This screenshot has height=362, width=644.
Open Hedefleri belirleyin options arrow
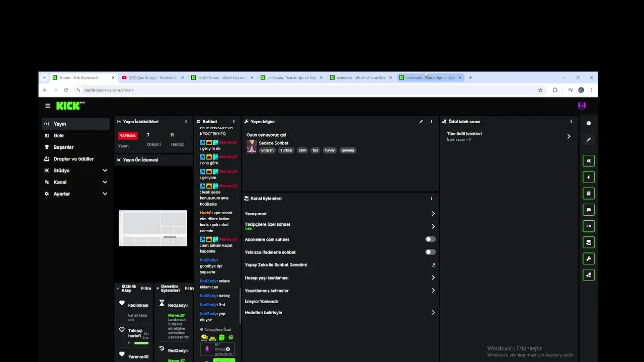pyautogui.click(x=433, y=313)
